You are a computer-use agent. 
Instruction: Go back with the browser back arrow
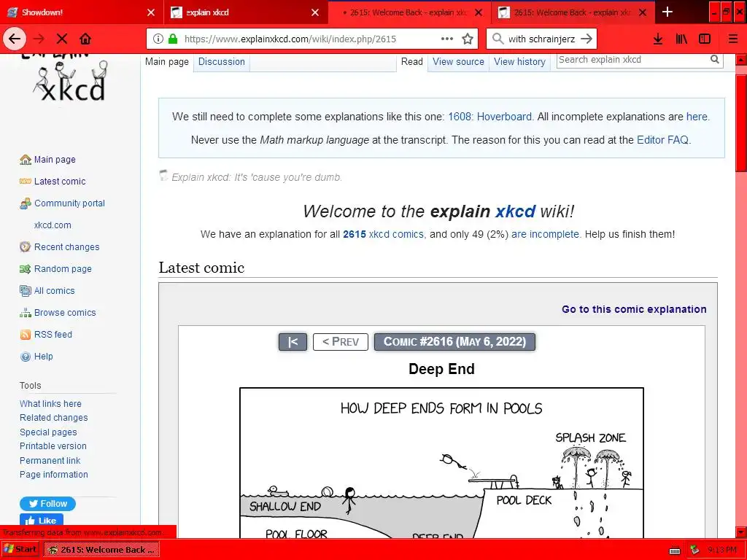point(15,39)
